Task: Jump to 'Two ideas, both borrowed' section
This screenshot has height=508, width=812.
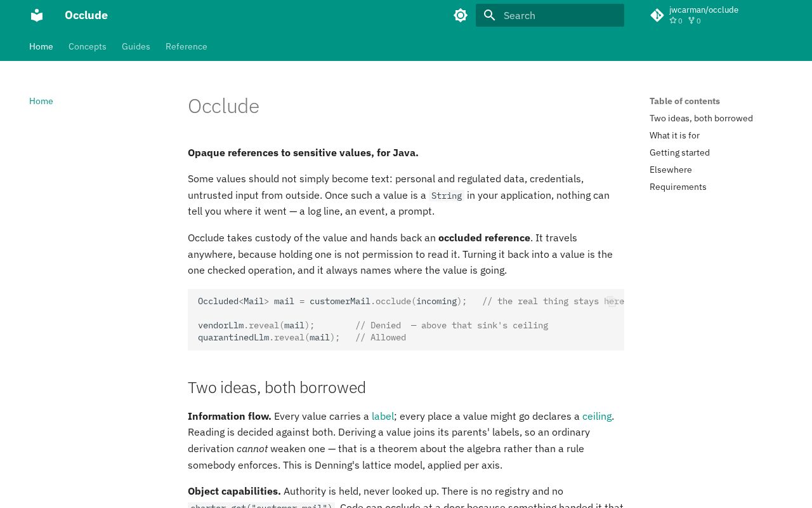Action: pos(701,118)
